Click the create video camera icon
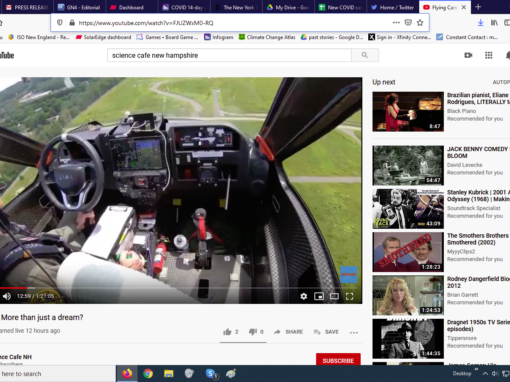Screen dimensions: 510x382 [468, 55]
